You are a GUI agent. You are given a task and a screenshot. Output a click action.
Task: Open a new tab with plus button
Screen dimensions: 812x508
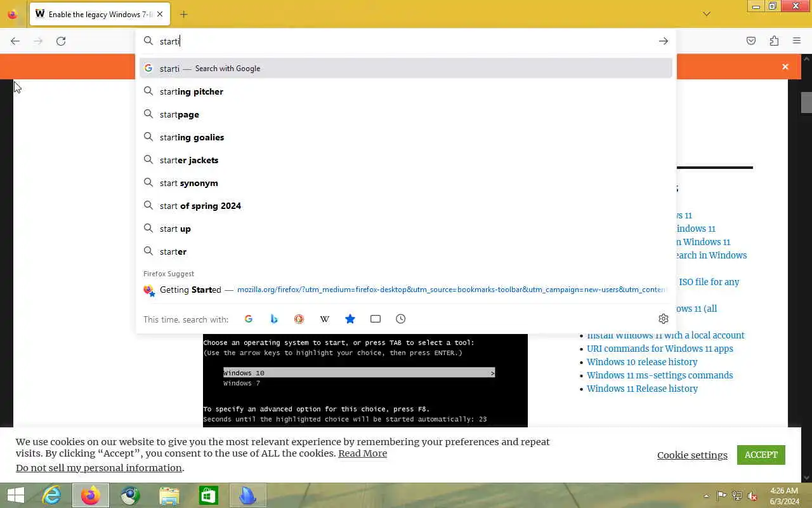coord(183,14)
